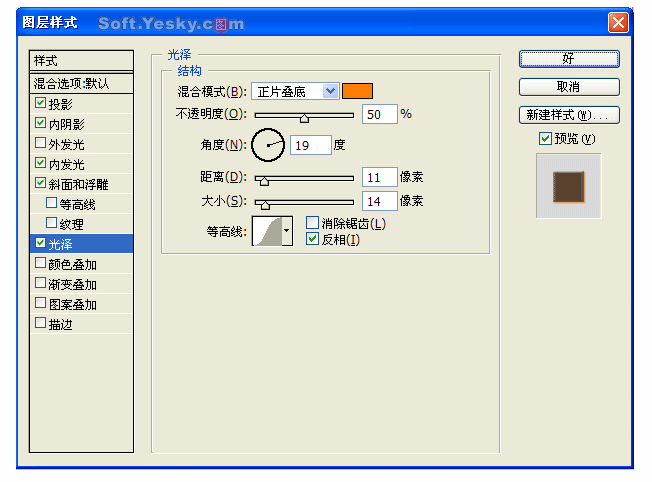Uncheck the 反相 invert checkbox
Screen dimensions: 652x482
coord(312,239)
